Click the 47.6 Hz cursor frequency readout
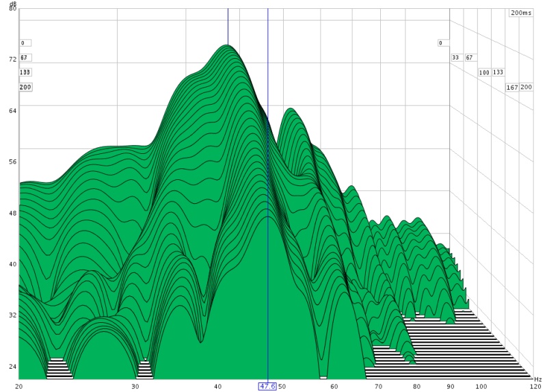Screen dimensions: 547x392 pos(267,387)
